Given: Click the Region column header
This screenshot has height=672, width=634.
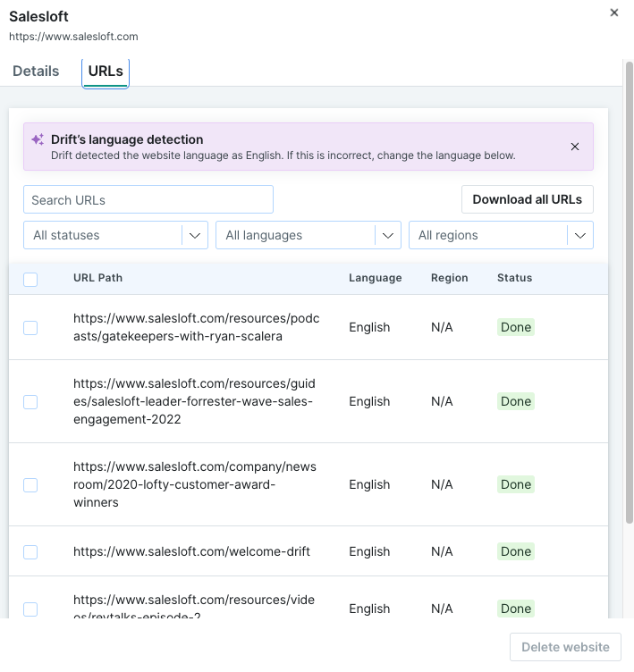Looking at the screenshot, I should [450, 278].
